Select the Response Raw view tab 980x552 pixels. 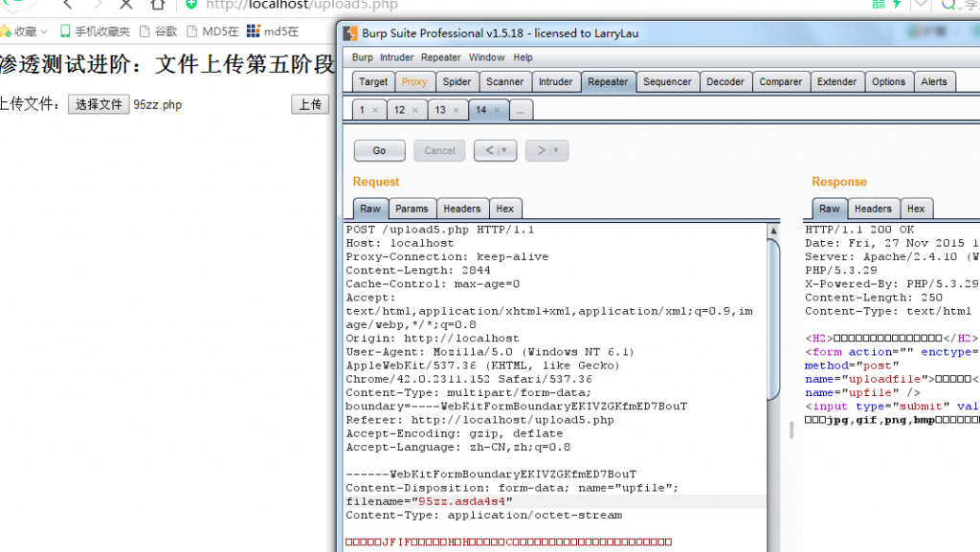[x=830, y=209]
